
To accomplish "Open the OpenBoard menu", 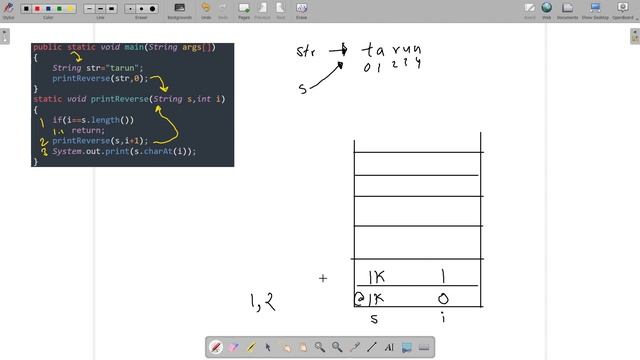I will click(x=623, y=10).
